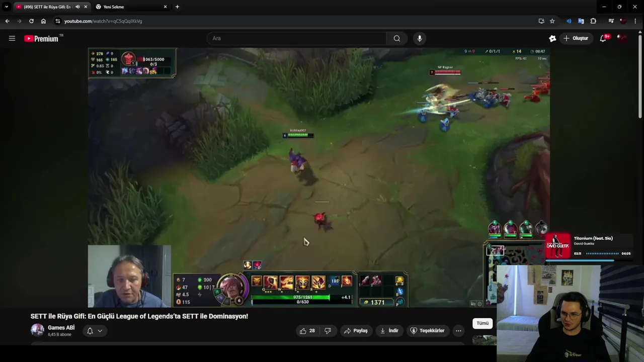
Task: Click the sparkle icon left of Oluştur
Action: 552,38
